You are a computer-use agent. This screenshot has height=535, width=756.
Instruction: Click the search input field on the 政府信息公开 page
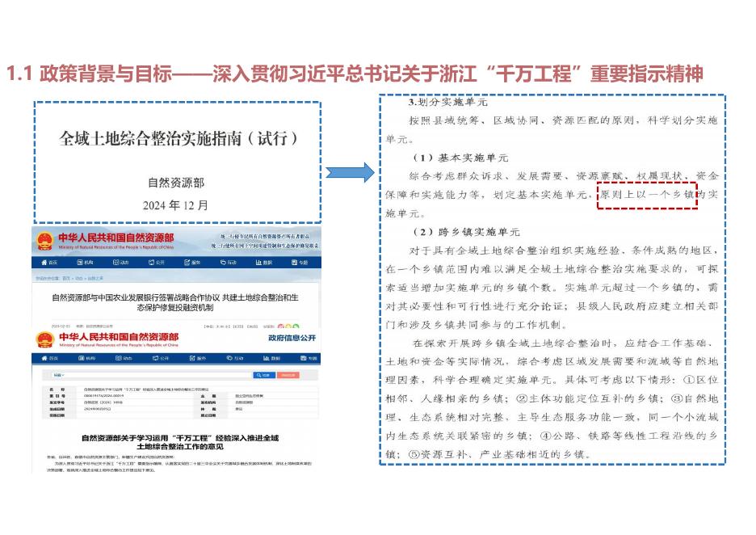[x=159, y=375]
